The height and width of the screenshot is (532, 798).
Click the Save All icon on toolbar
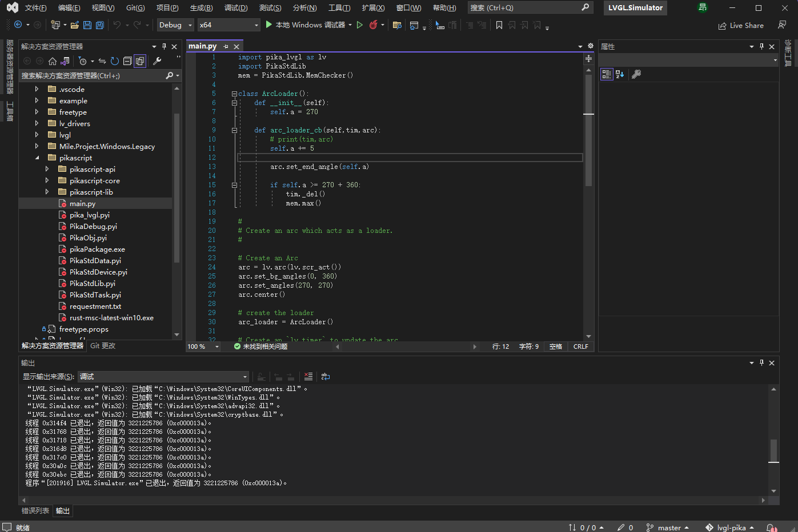(99, 25)
